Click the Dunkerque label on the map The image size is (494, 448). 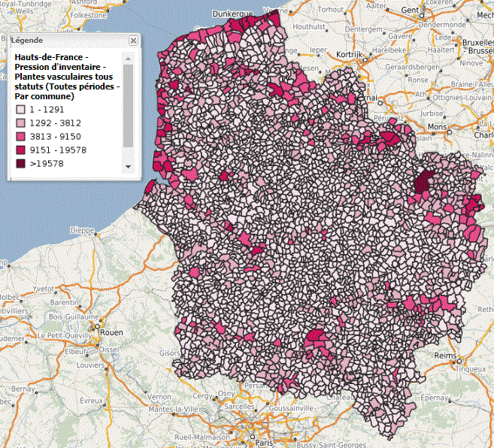pyautogui.click(x=232, y=14)
